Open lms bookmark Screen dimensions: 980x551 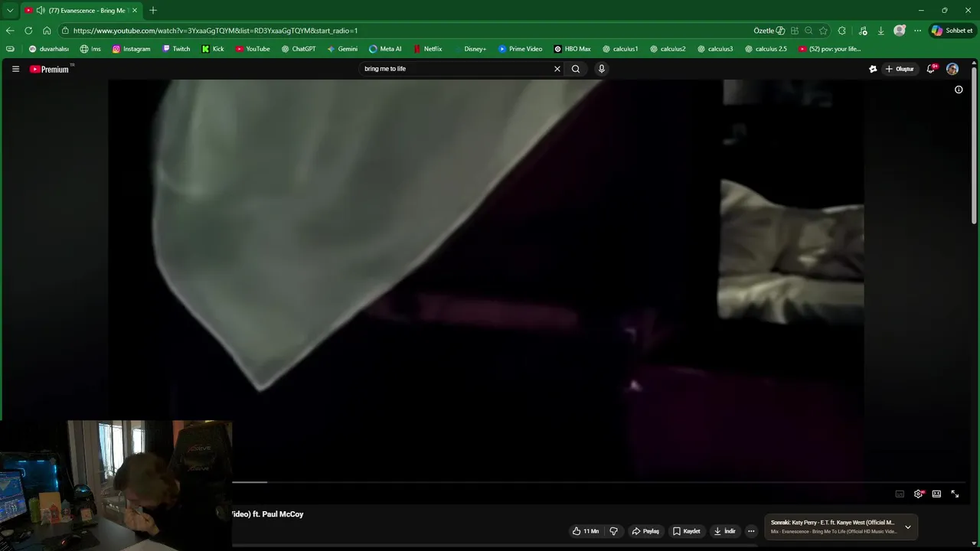coord(90,49)
